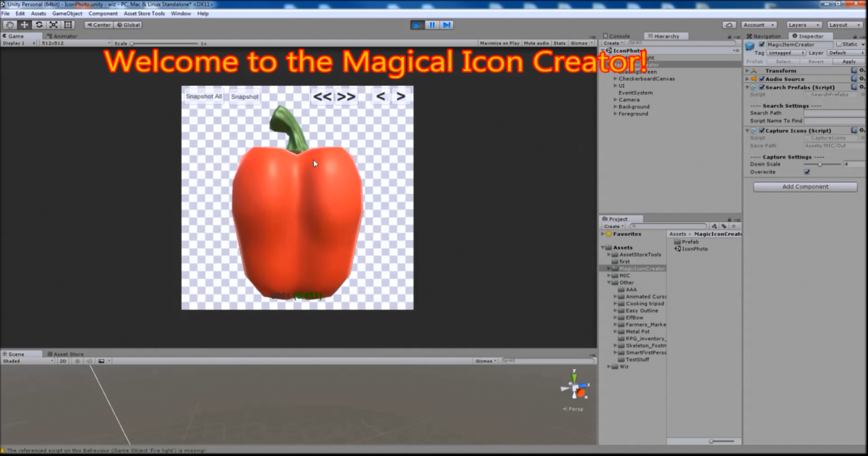Select the Move tool in the toolbar
This screenshot has width=868, height=456.
[x=25, y=24]
